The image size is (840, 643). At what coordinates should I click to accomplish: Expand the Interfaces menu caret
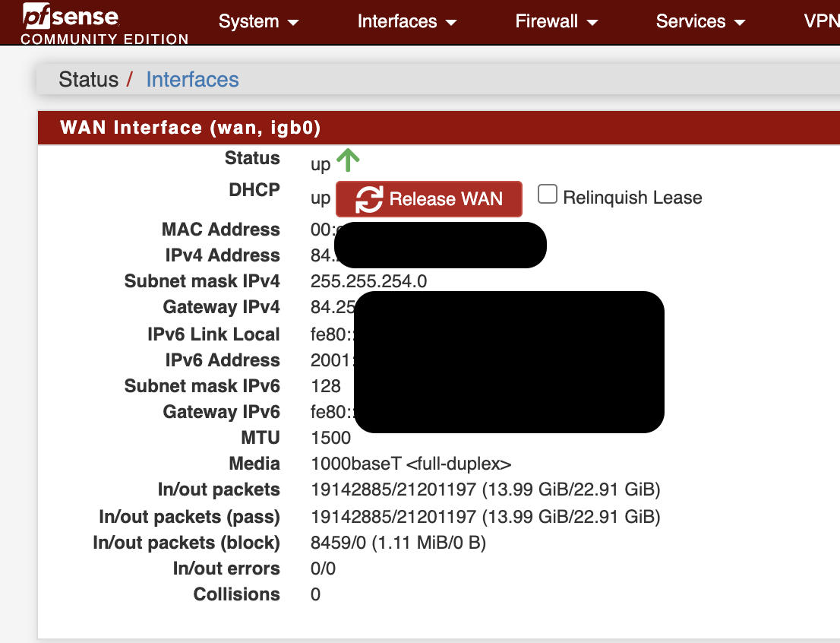452,23
